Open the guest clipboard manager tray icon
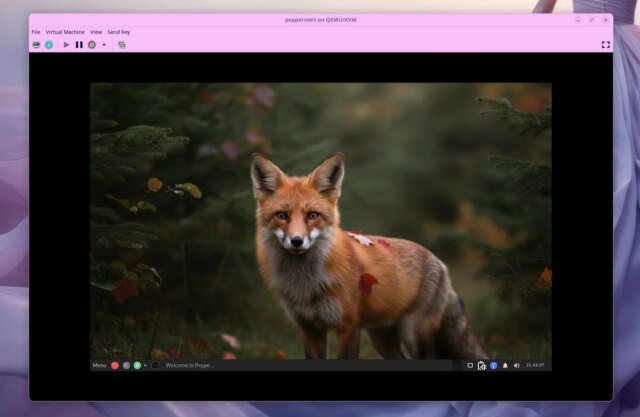This screenshot has height=417, width=640. pyautogui.click(x=482, y=366)
